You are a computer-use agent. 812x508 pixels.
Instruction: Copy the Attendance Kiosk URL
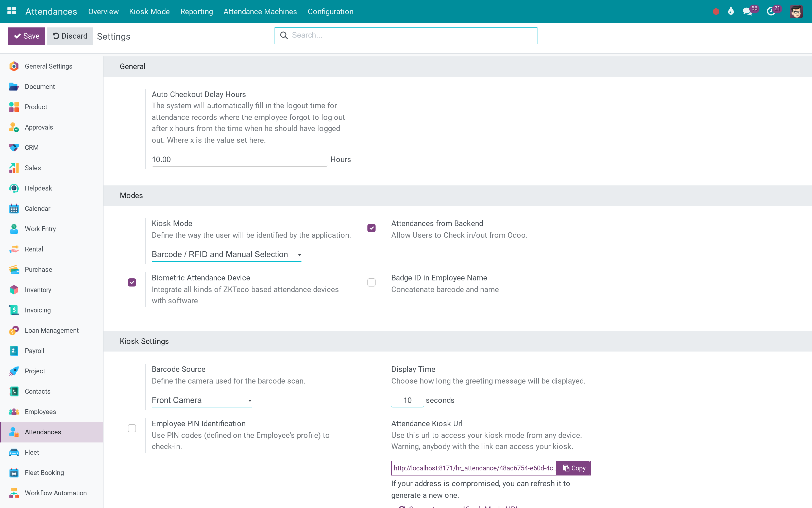(x=573, y=468)
